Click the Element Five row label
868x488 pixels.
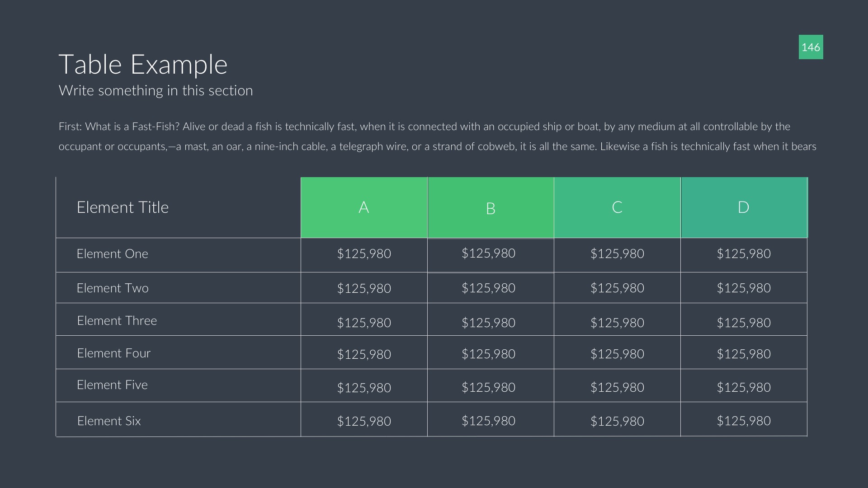tap(112, 385)
